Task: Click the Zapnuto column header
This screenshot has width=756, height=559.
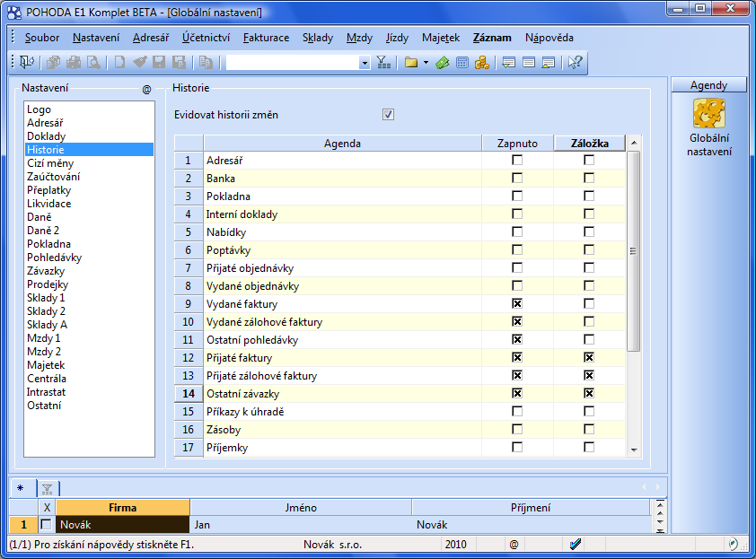Action: pos(517,144)
